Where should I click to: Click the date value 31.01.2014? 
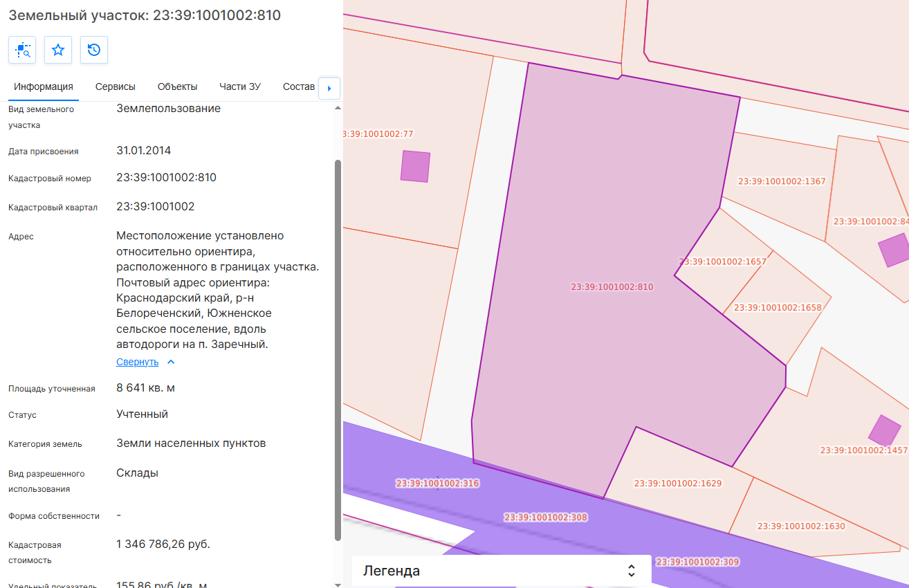pyautogui.click(x=144, y=150)
